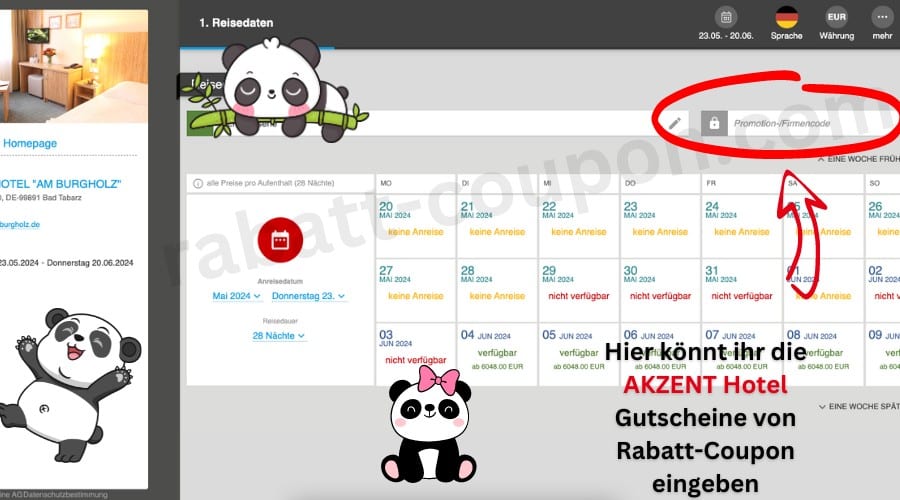Click the info icon next to price note
Screen dimensions: 900x500
[198, 183]
